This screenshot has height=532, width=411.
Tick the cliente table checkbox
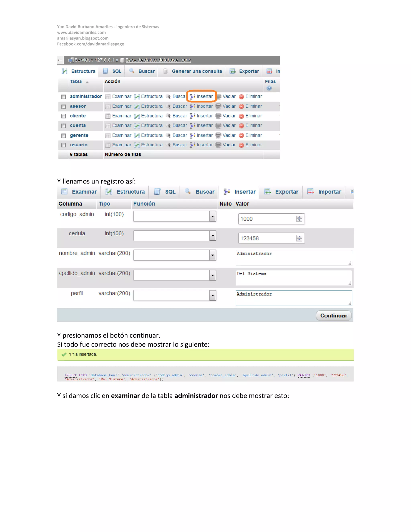click(x=64, y=116)
